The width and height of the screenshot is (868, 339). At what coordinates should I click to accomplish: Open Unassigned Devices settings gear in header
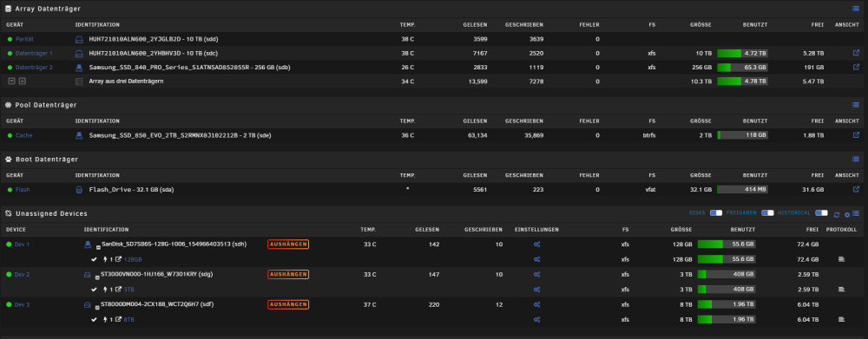click(847, 214)
